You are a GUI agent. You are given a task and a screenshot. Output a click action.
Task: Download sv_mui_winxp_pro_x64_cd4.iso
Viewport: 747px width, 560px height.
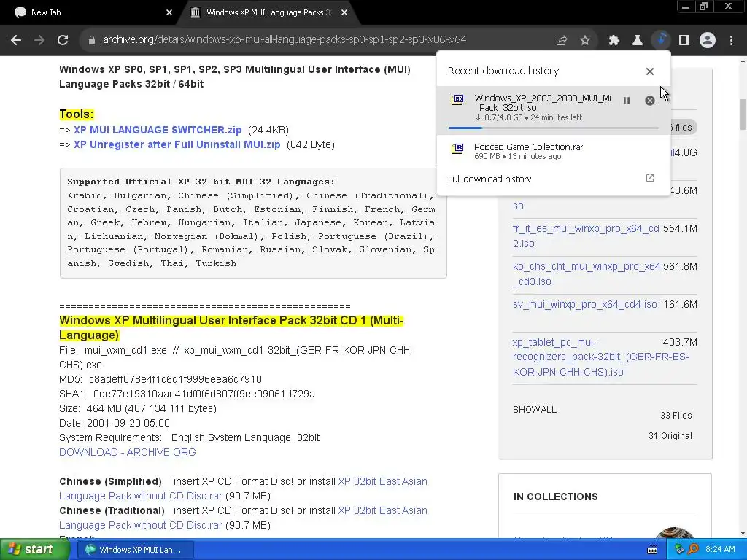tap(584, 304)
